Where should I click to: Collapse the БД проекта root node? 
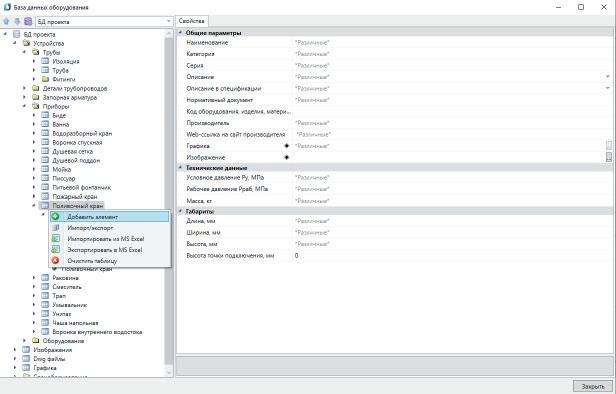tap(5, 34)
